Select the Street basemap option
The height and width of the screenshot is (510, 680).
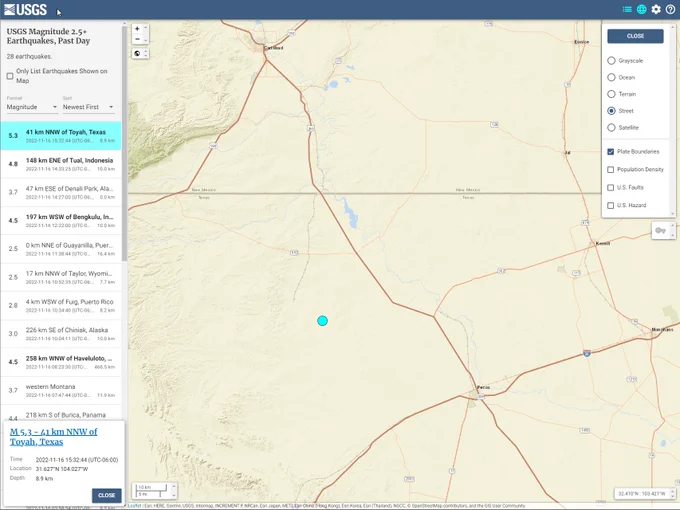[611, 111]
